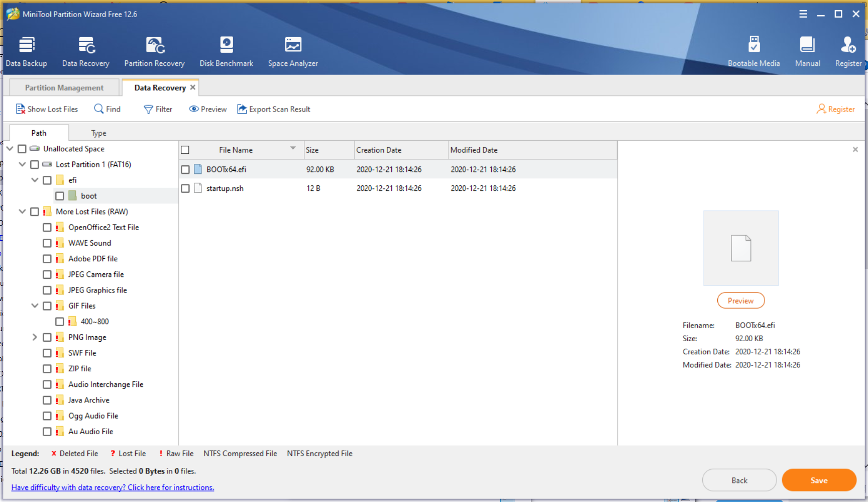Open the Adobe PDF file category
Screen dimensions: 868x502
93,259
